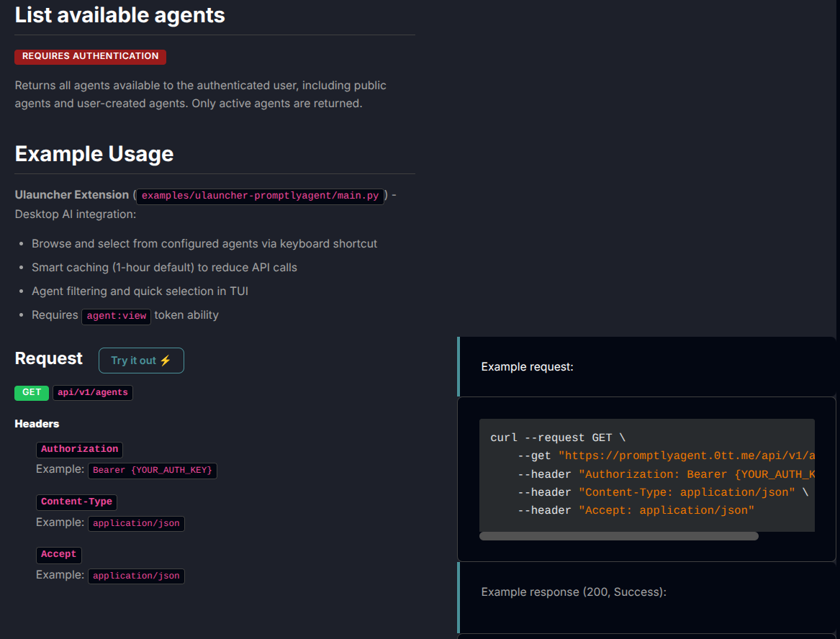The image size is (840, 639).
Task: Click the Returns all agents description paragraph
Action: point(200,94)
